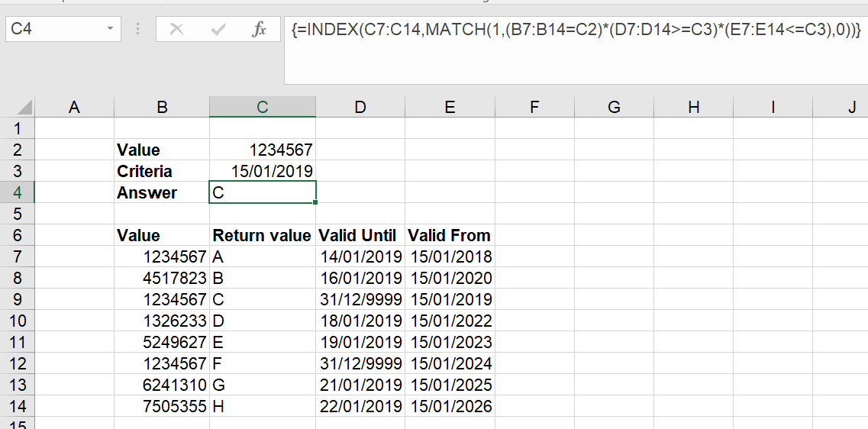Image resolution: width=868 pixels, height=429 pixels.
Task: Select column E header
Action: [450, 107]
